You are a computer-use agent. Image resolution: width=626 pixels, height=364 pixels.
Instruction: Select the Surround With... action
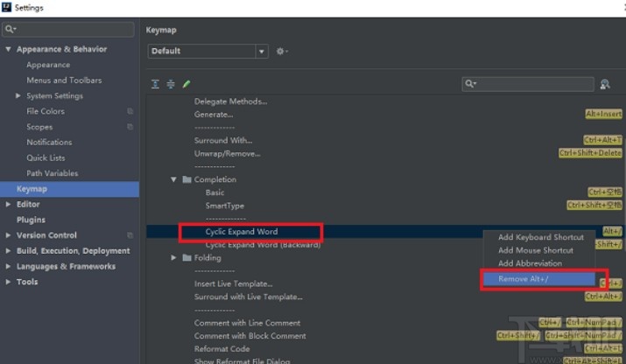[x=223, y=141]
